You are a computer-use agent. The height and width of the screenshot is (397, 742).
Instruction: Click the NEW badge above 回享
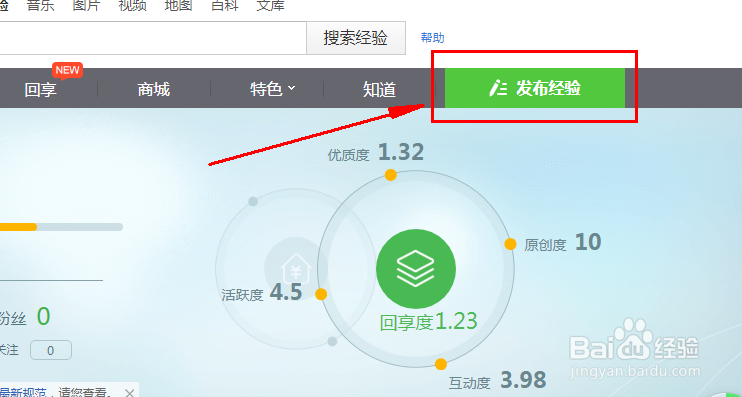point(68,71)
